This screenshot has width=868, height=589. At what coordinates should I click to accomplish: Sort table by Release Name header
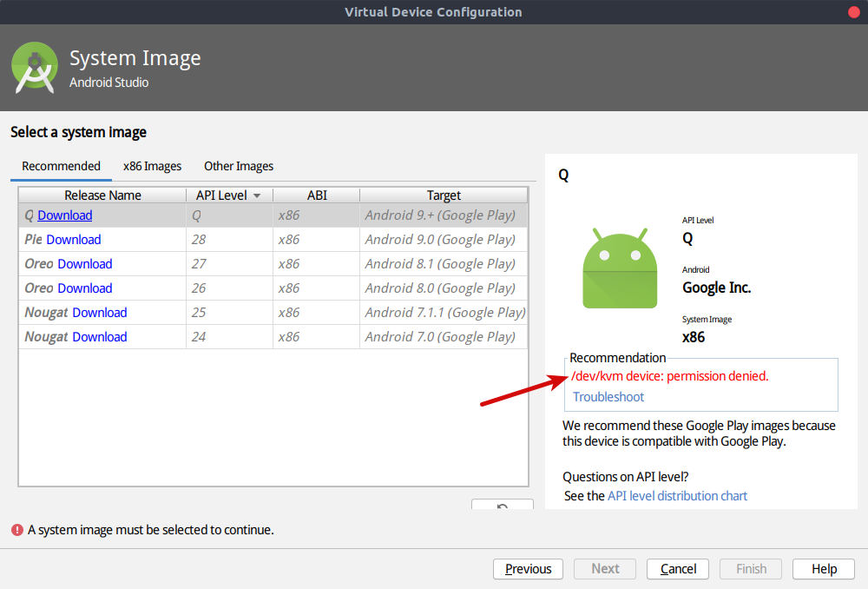coord(102,195)
